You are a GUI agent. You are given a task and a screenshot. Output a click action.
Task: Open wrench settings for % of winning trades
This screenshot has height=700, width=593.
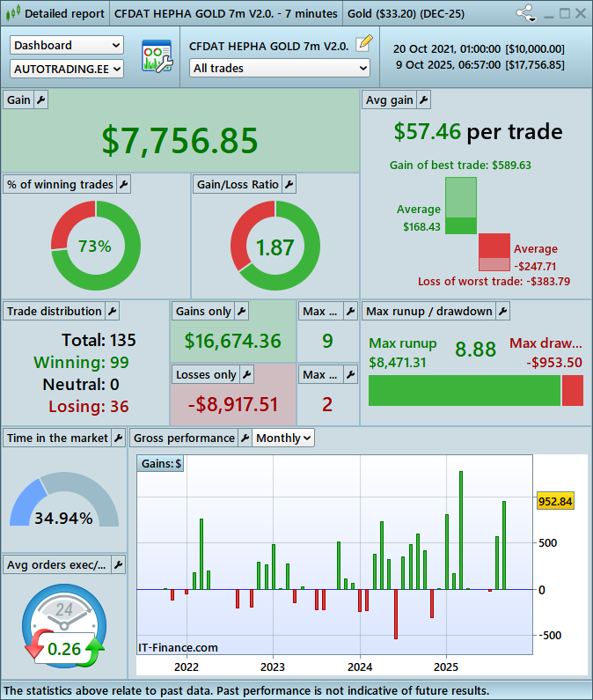click(x=124, y=184)
